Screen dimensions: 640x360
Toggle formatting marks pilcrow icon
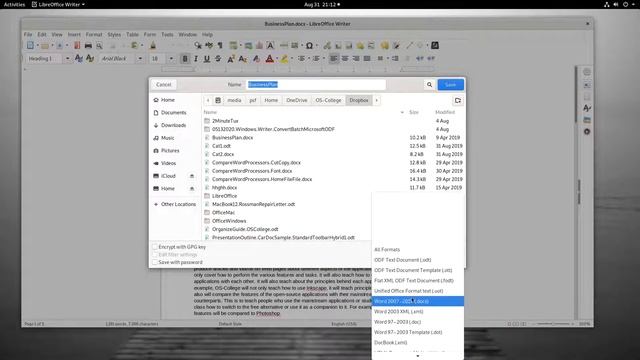(x=220, y=46)
